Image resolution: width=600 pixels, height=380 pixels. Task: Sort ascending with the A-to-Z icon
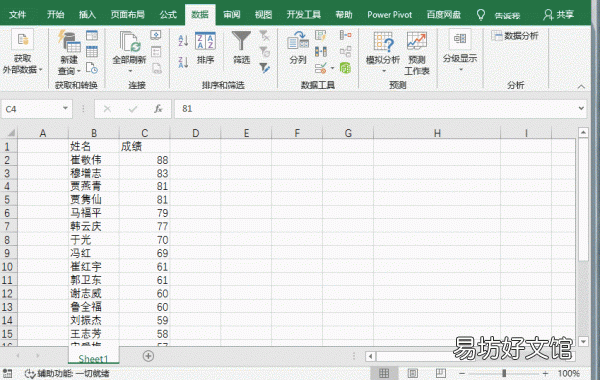tap(183, 40)
